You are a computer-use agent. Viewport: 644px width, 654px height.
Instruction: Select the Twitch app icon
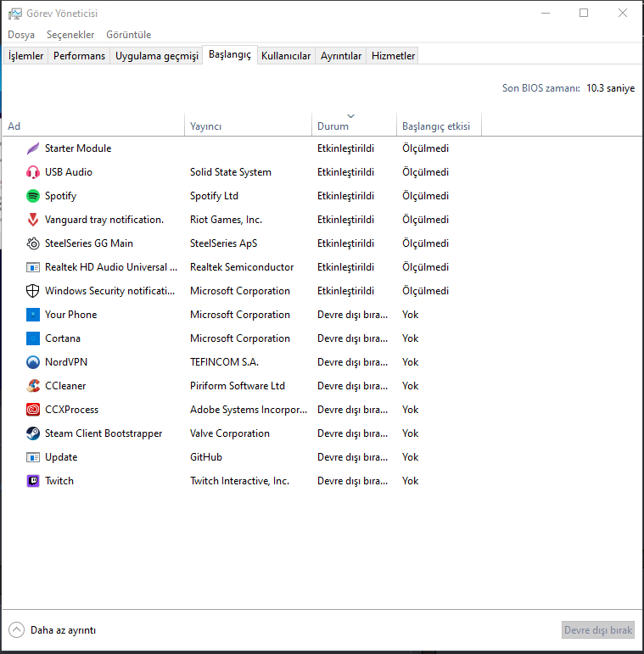point(33,481)
